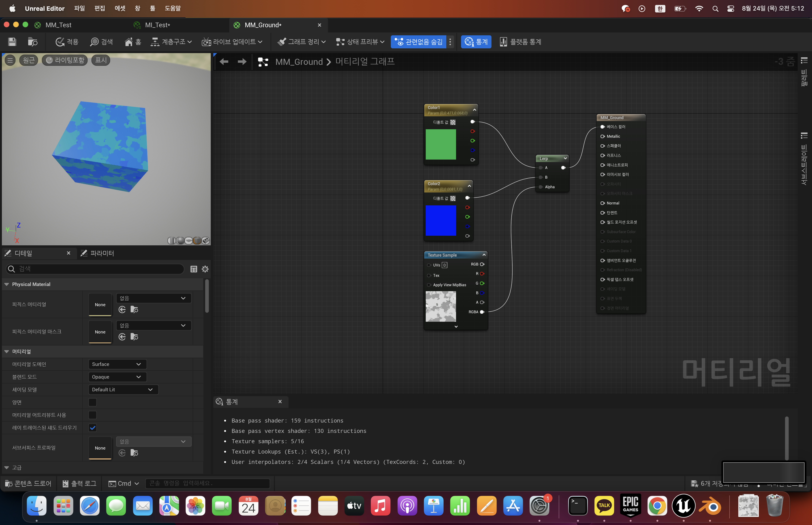Click the 플랫폼 통계 toolbar icon
This screenshot has width=812, height=525.
[x=503, y=42]
